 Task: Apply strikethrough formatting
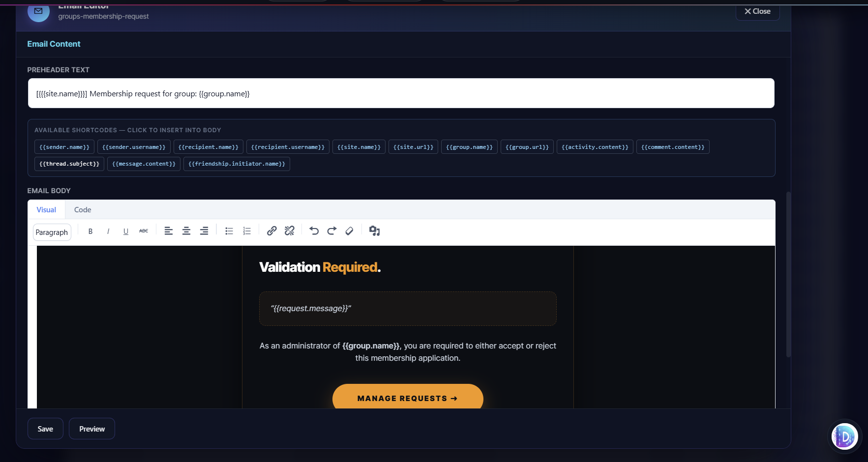(x=143, y=231)
